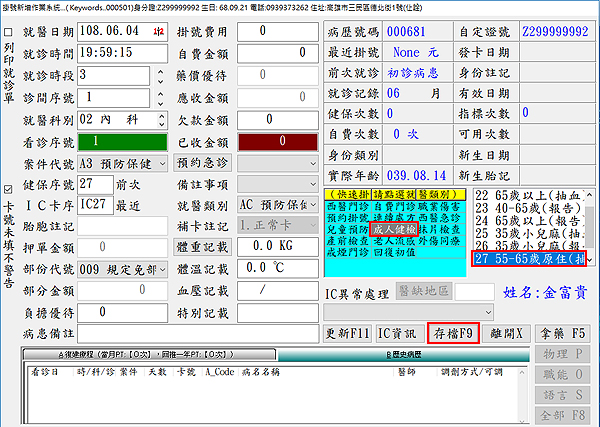Screen dimensions: 600x427
Task: Open the 就醫科別 dropdown
Action: click(x=159, y=119)
